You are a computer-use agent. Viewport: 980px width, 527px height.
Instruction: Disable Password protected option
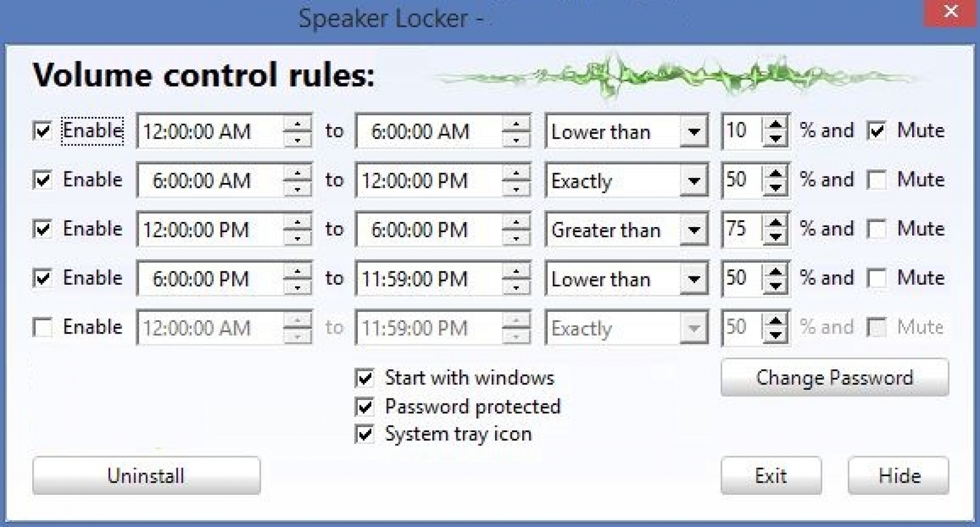[363, 406]
